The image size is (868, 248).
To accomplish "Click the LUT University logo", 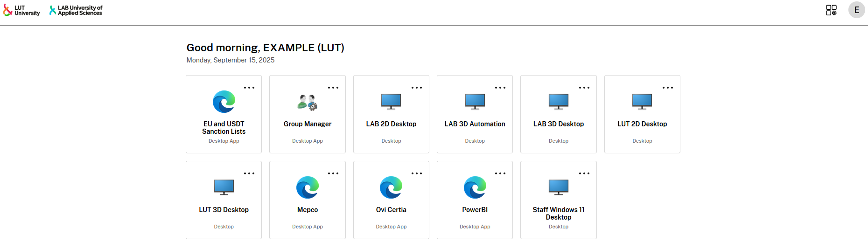I will coord(21,10).
